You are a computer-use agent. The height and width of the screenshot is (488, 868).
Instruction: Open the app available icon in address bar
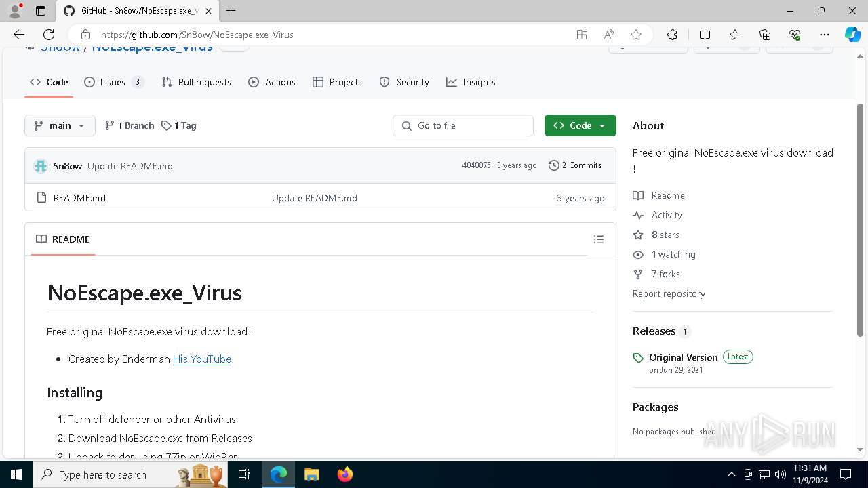[x=582, y=35]
